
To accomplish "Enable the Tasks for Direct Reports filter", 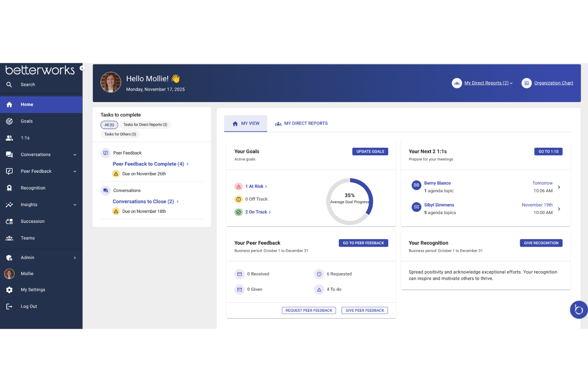I will coord(145,125).
